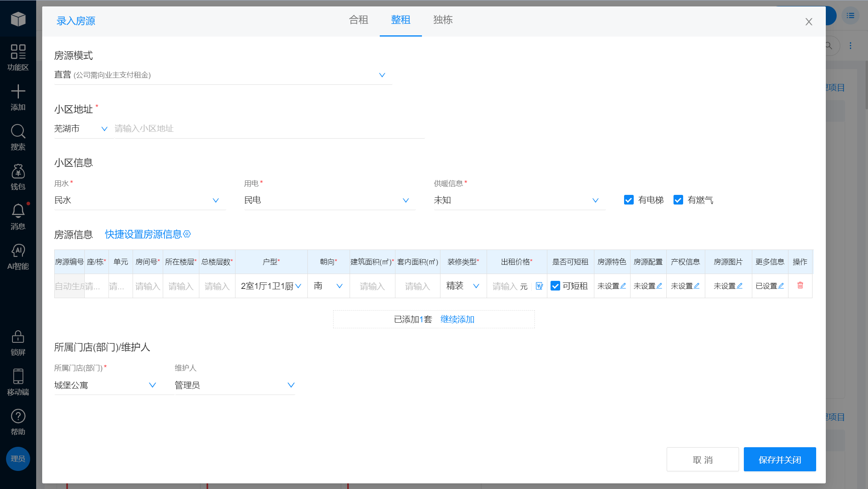Click the 房间号 input cell

[x=148, y=286]
